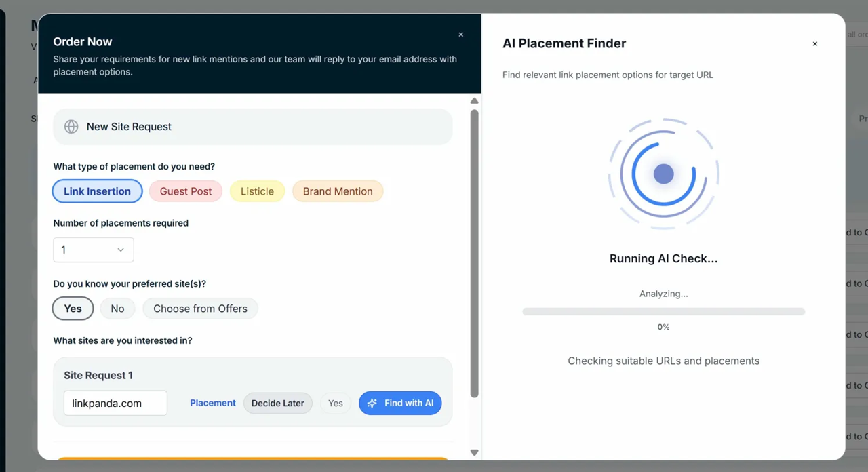Screen dimensions: 868x472
Task: Select the Guest Post placement type
Action: pos(185,191)
